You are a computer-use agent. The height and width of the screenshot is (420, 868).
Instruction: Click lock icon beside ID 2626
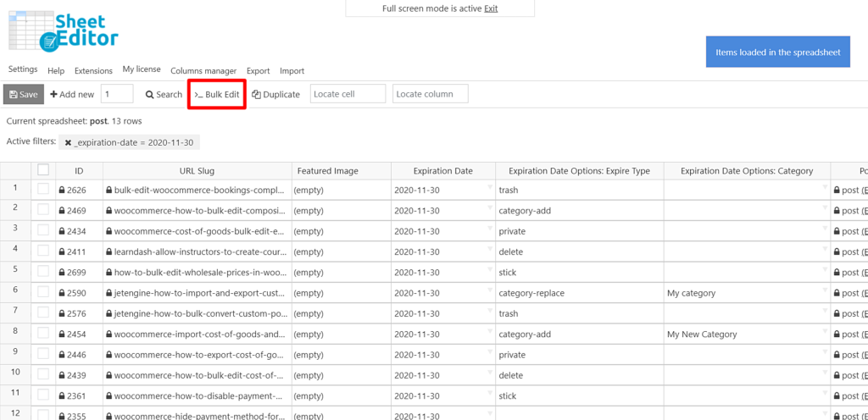pos(62,191)
